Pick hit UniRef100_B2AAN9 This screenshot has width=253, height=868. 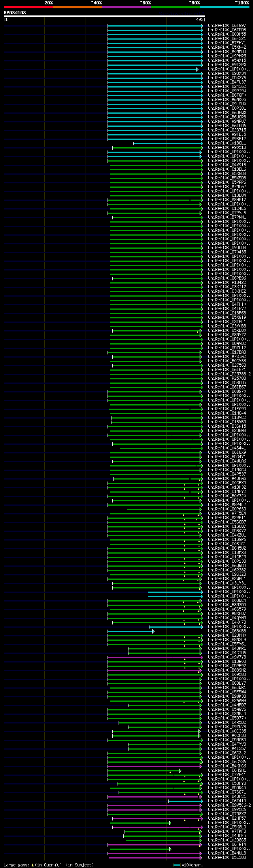(227, 701)
